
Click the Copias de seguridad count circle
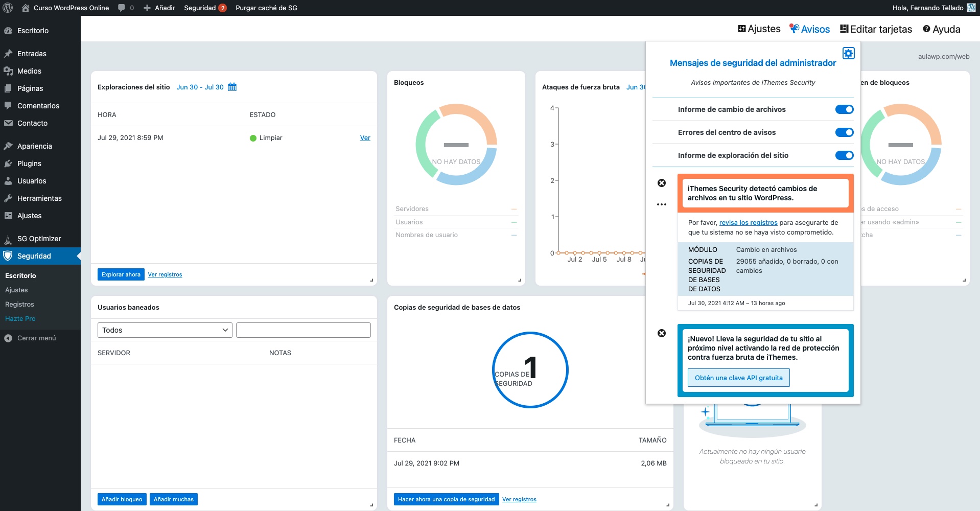pos(530,370)
